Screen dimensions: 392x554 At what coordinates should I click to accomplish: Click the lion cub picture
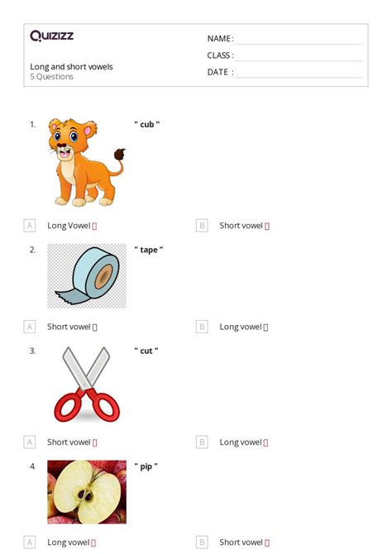(87, 162)
